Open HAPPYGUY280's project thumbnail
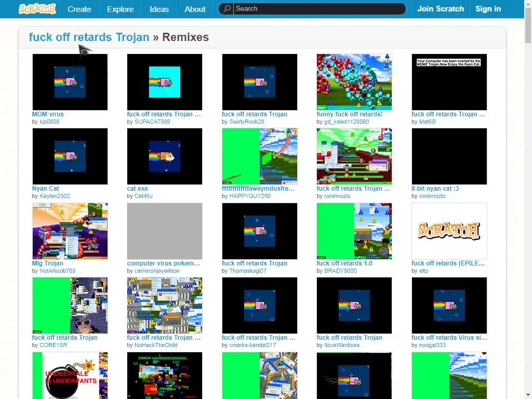Image resolution: width=532 pixels, height=399 pixels. coord(260,156)
